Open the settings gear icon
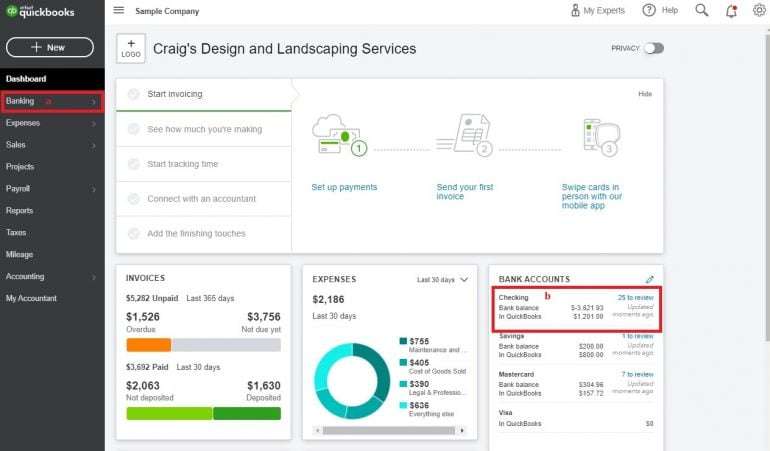The width and height of the screenshot is (770, 451). 759,10
